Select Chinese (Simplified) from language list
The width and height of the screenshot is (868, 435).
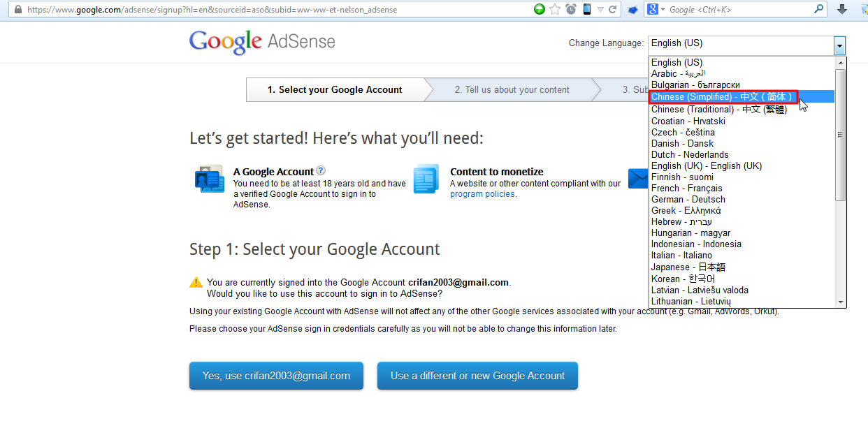[x=721, y=97]
